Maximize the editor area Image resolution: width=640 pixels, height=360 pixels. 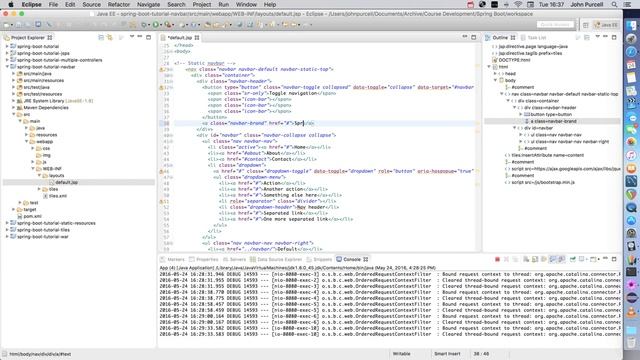click(x=473, y=38)
